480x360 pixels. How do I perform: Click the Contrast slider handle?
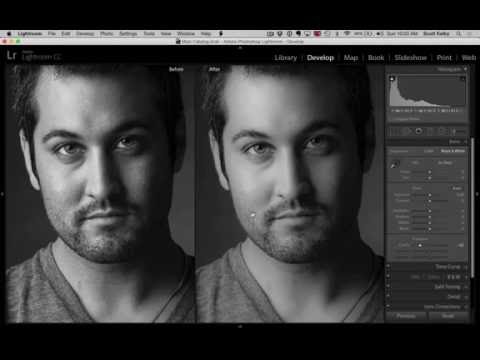(430, 201)
